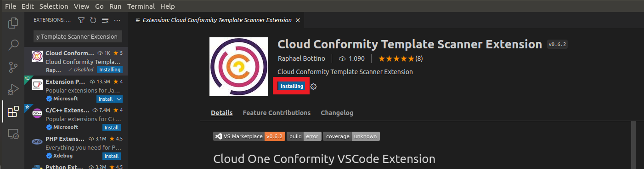Open the Search view icon
The width and height of the screenshot is (644, 169).
13,45
